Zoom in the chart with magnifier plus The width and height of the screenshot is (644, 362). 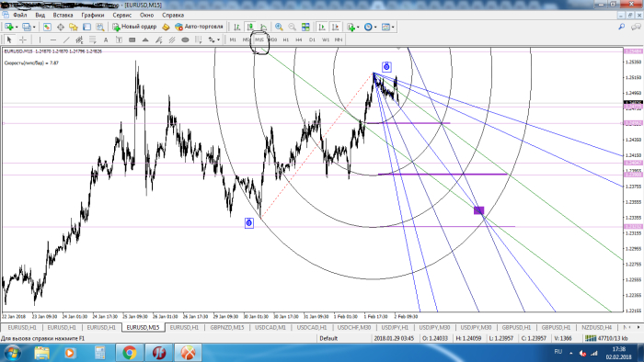[279, 27]
